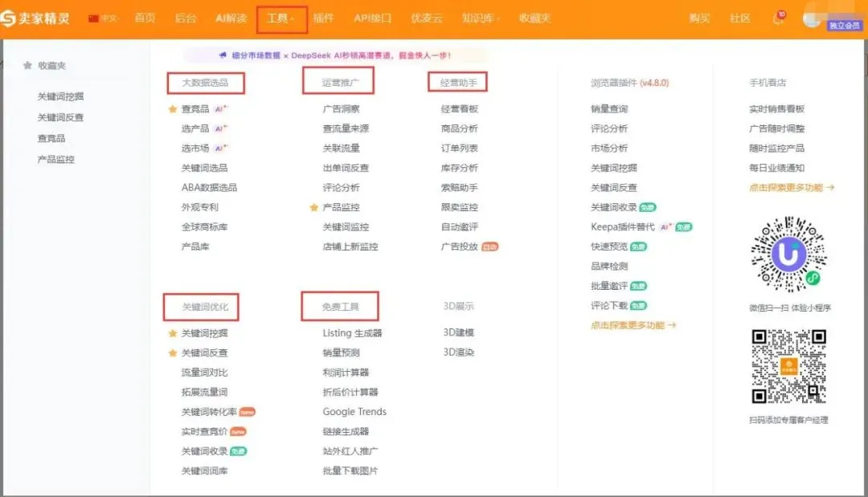This screenshot has width=868, height=497.
Task: Click the customer manager QR code
Action: click(788, 367)
